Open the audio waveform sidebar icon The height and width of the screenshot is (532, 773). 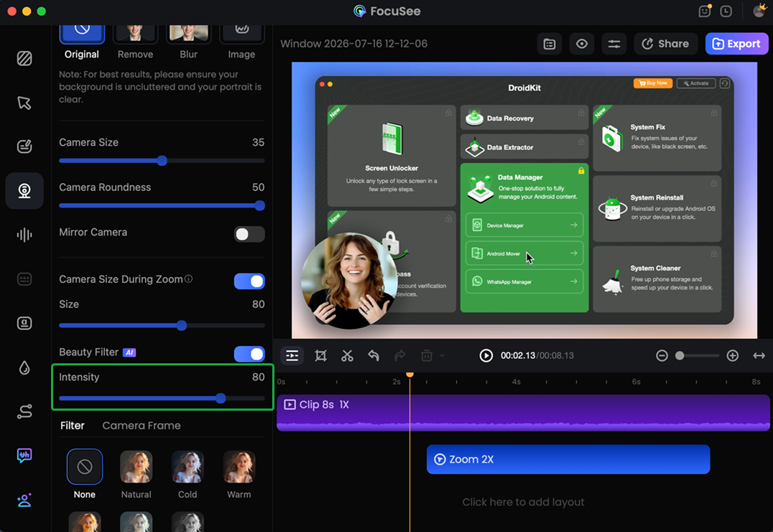(x=24, y=235)
